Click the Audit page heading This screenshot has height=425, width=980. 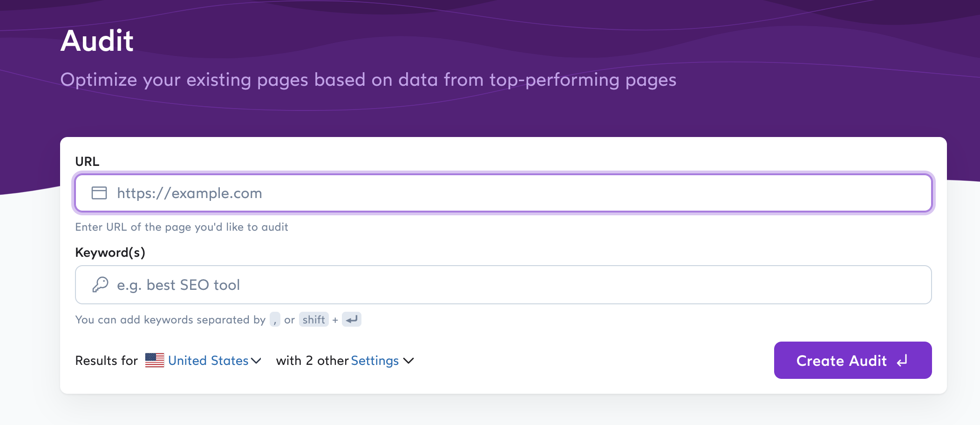(x=97, y=41)
